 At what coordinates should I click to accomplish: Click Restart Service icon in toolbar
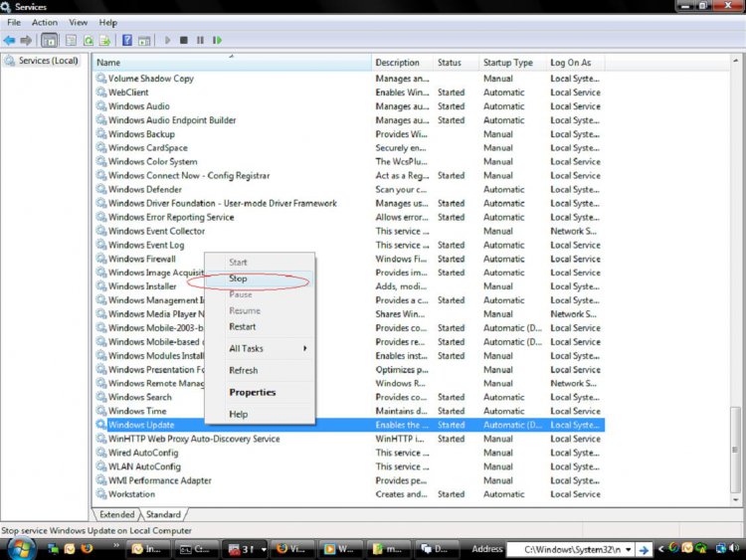(x=217, y=41)
